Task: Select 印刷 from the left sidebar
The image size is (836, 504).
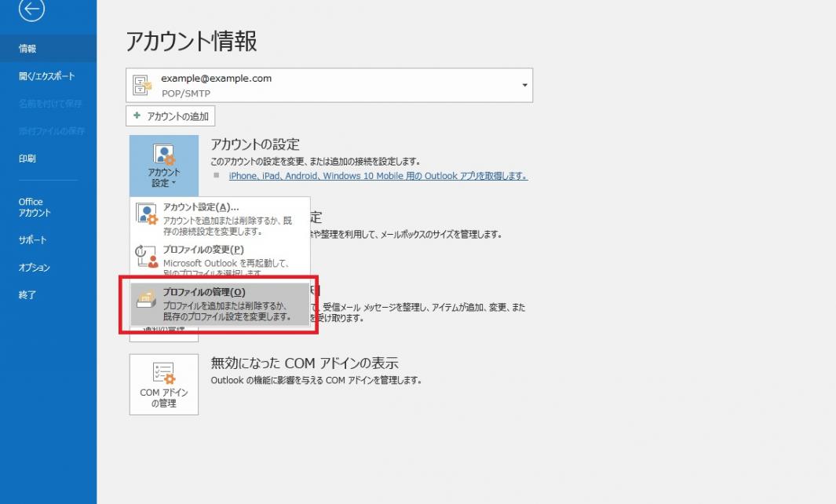Action: pos(27,159)
